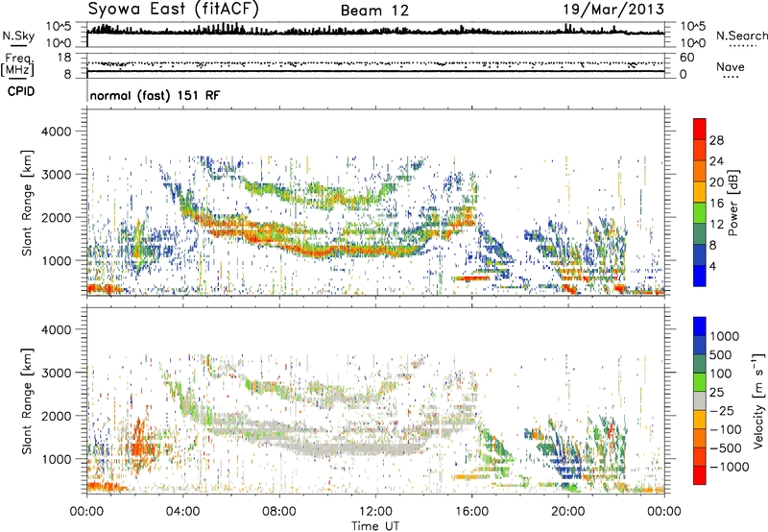Click the "16" label on Power colorbar
The image size is (768, 532).
[x=716, y=204]
